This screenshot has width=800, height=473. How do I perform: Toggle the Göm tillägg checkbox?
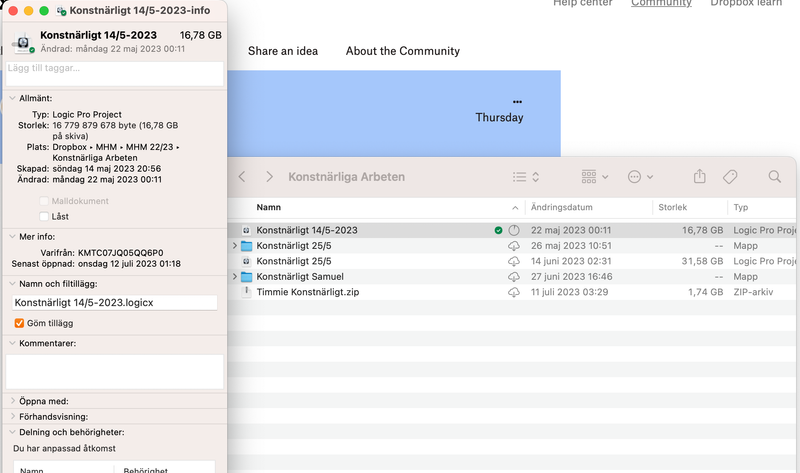[x=19, y=323]
